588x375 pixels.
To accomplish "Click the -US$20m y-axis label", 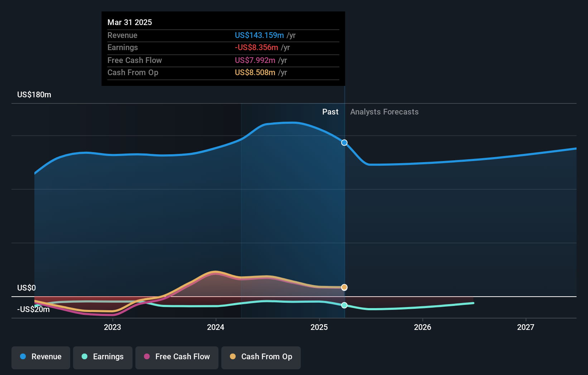I will pyautogui.click(x=33, y=310).
